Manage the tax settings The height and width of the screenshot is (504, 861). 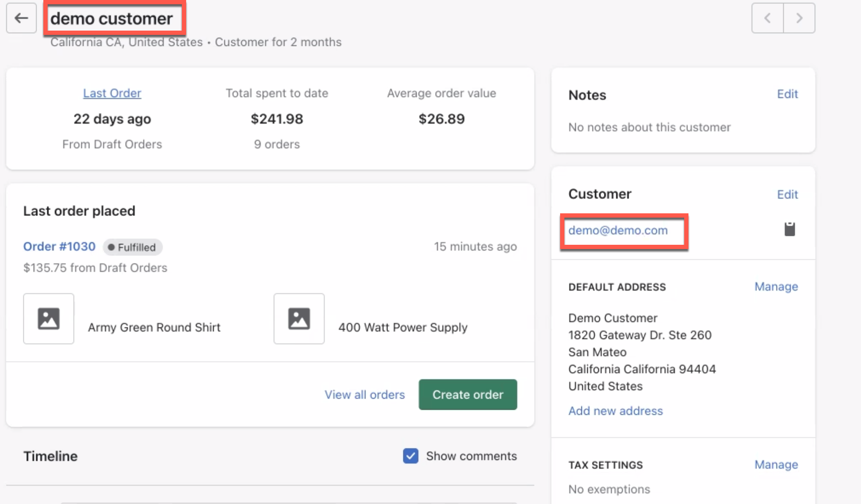(776, 465)
